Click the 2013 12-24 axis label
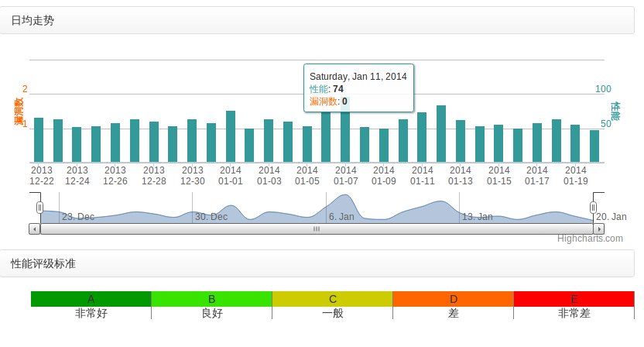 [77, 176]
